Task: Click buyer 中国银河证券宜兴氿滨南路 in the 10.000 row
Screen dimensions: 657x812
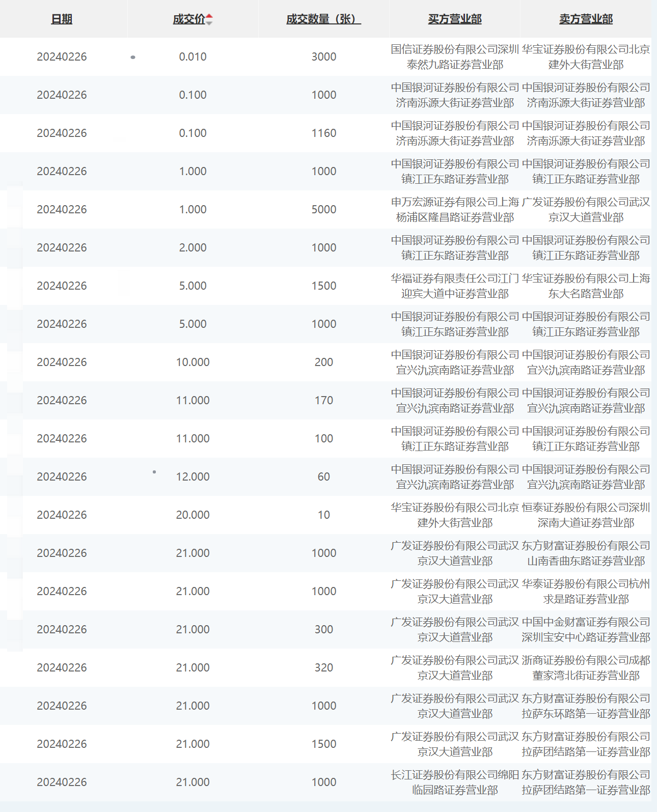Action: coord(455,362)
